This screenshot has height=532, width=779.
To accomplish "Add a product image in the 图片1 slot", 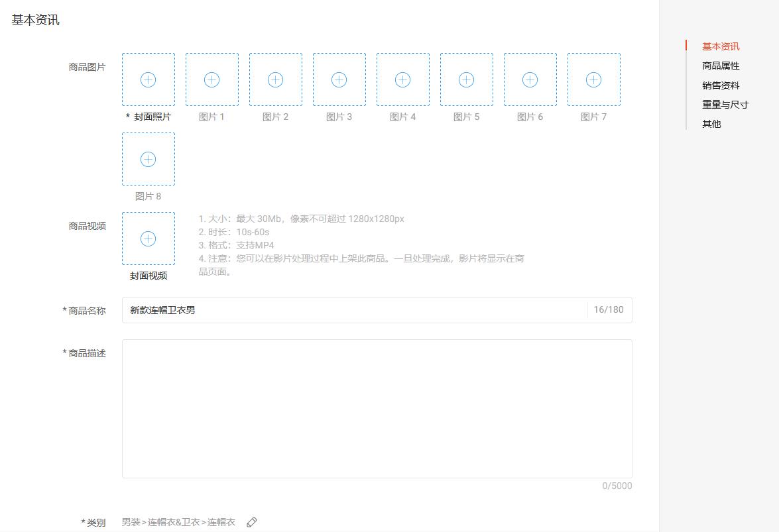I will point(211,79).
